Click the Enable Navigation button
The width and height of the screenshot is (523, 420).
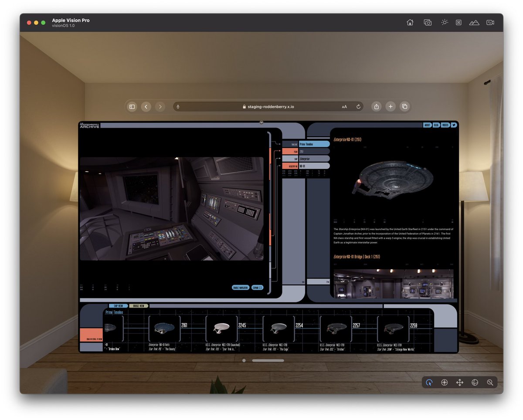coord(241,288)
